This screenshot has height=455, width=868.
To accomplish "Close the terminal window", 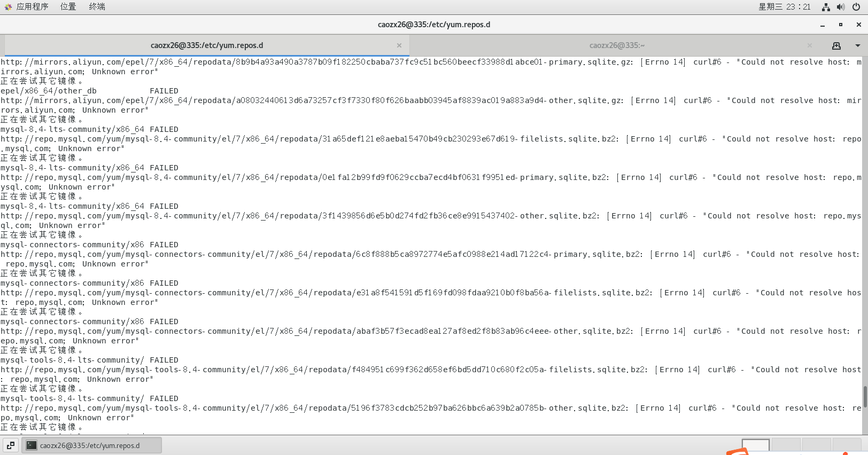I will [859, 25].
